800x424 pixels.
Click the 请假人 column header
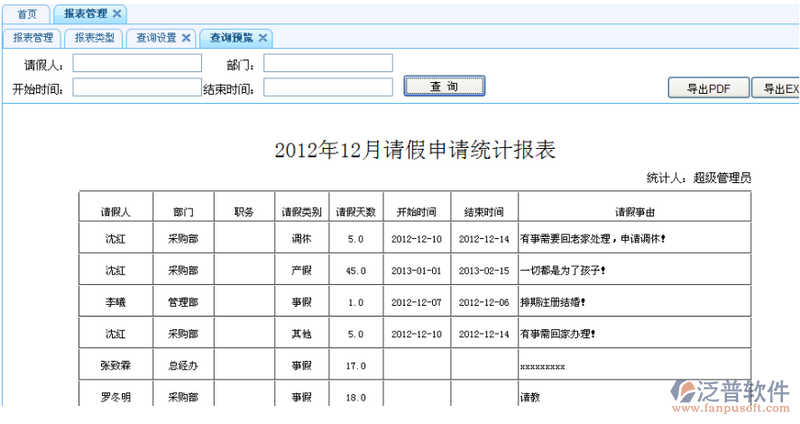(x=115, y=212)
